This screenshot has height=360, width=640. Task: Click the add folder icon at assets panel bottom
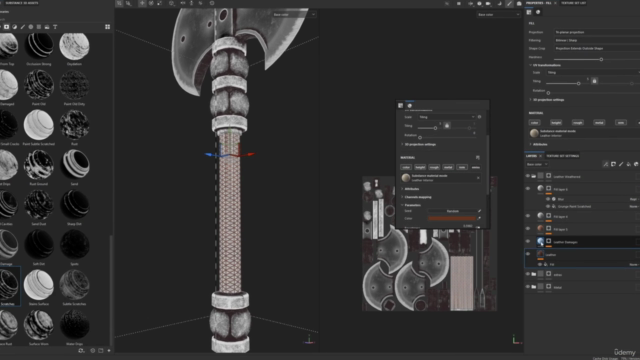click(101, 351)
